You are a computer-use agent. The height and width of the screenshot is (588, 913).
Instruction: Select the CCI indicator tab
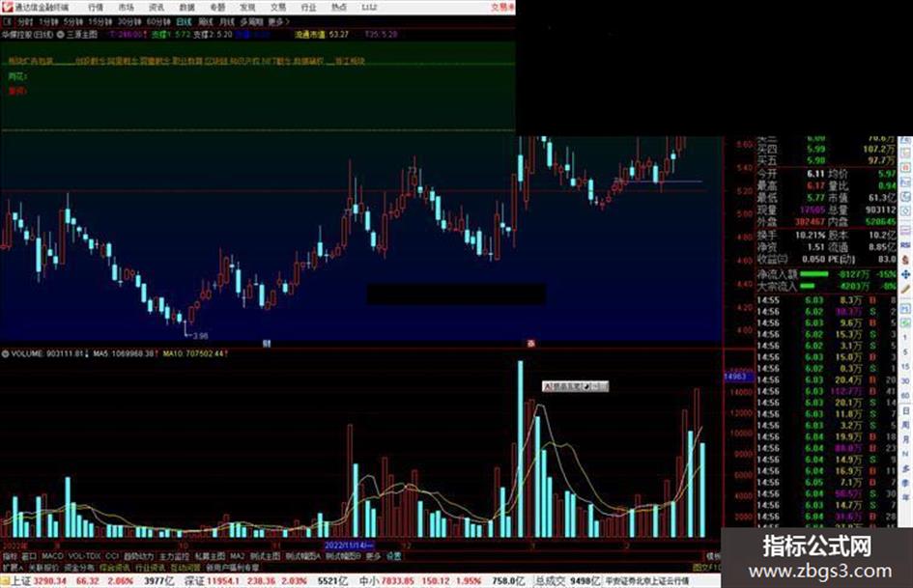[x=112, y=556]
